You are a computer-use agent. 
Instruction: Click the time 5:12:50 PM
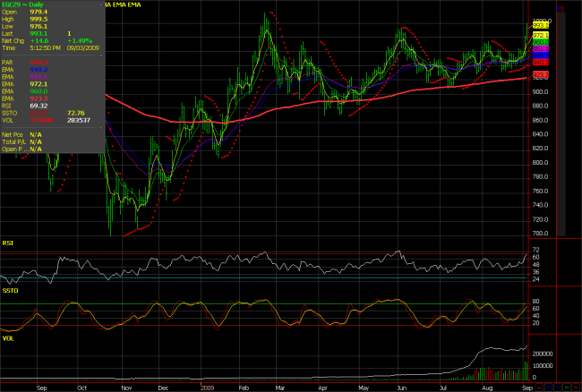[x=46, y=48]
